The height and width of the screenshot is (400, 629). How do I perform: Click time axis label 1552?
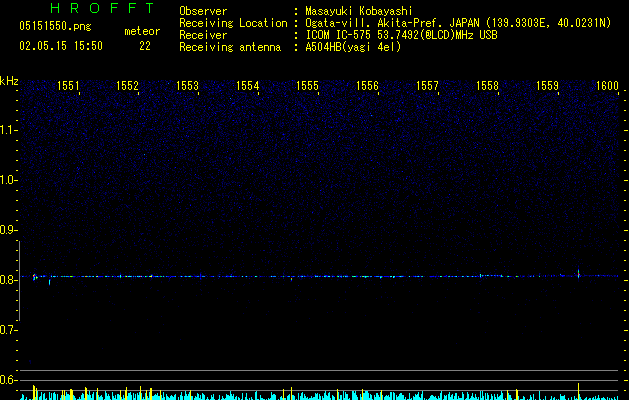pyautogui.click(x=127, y=86)
